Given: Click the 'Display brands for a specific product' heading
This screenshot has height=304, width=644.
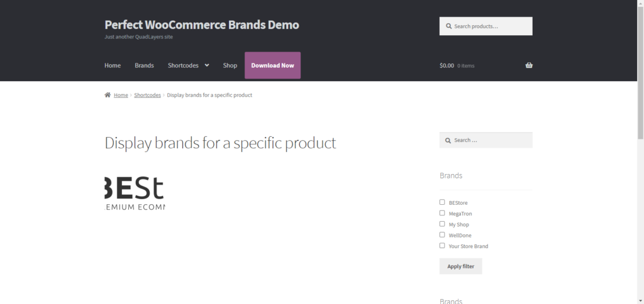Looking at the screenshot, I should tap(220, 143).
